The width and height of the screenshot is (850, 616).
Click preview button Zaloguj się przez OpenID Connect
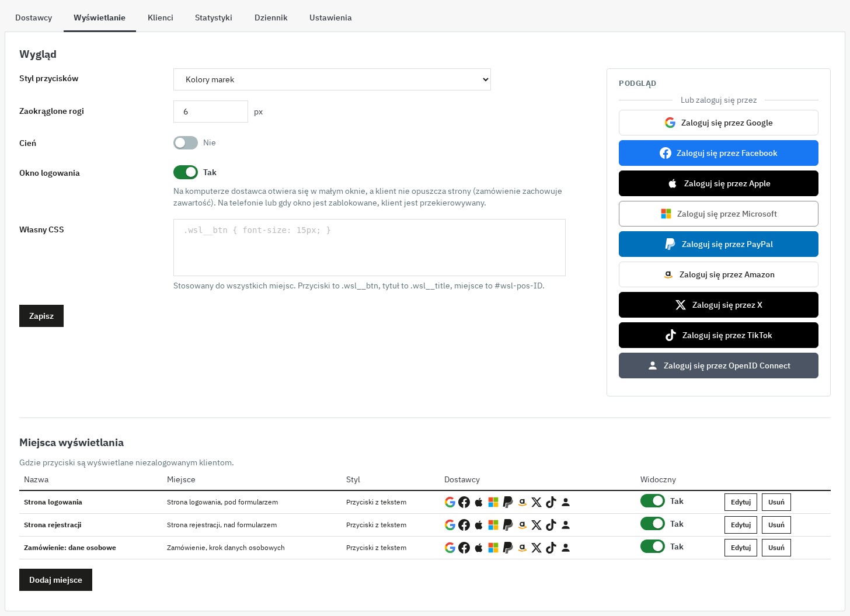coord(719,366)
